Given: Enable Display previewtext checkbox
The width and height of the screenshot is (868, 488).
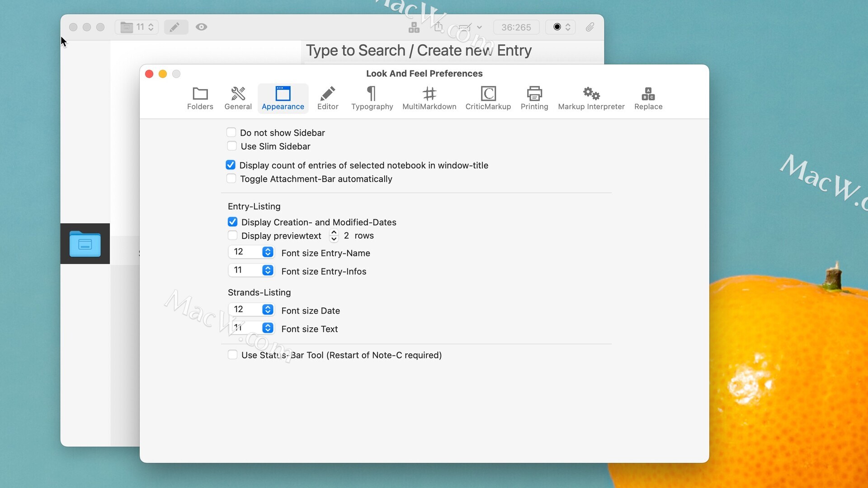Looking at the screenshot, I should [232, 235].
